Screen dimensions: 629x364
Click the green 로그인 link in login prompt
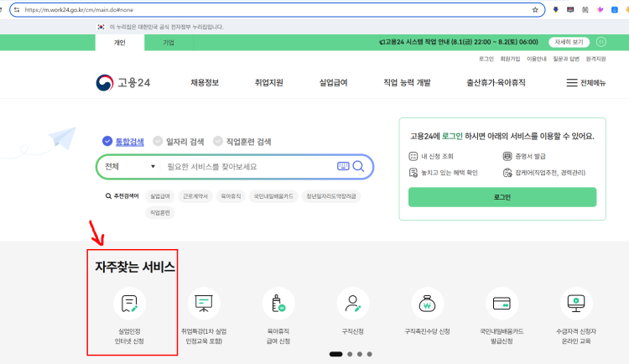coord(452,137)
